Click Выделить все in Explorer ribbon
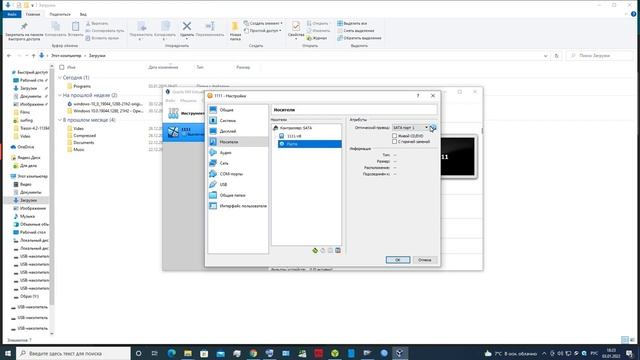The image size is (640, 360). point(352,23)
